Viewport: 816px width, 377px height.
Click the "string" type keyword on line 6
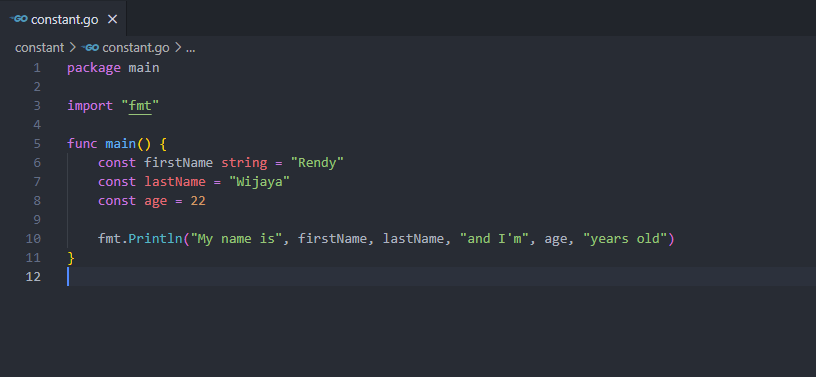(244, 163)
